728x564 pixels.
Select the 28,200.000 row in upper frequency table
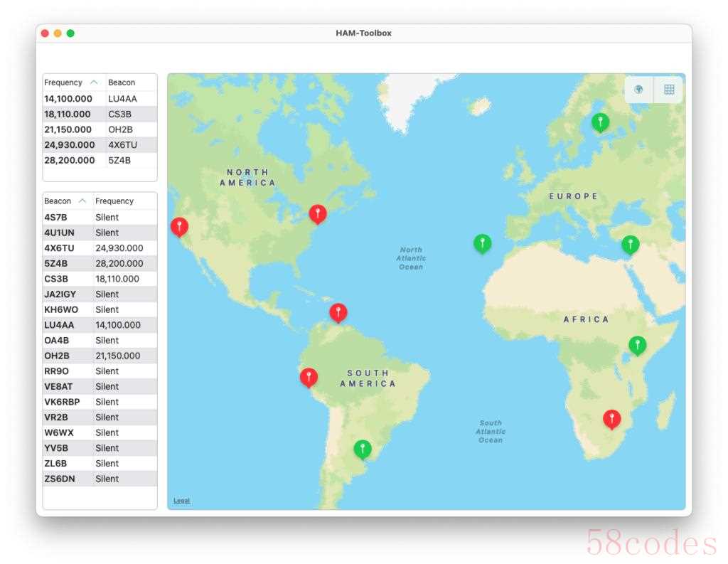[100, 160]
